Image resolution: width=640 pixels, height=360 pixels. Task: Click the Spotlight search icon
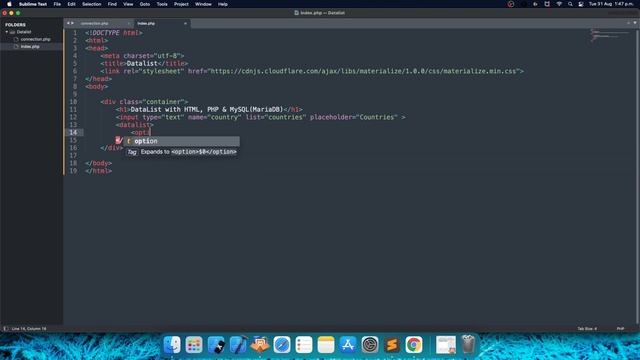tap(570, 4)
